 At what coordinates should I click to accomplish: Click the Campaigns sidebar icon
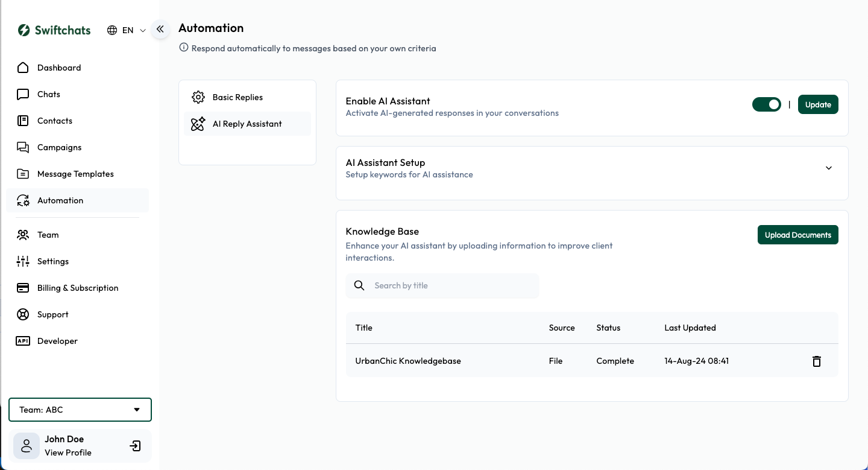click(x=23, y=147)
